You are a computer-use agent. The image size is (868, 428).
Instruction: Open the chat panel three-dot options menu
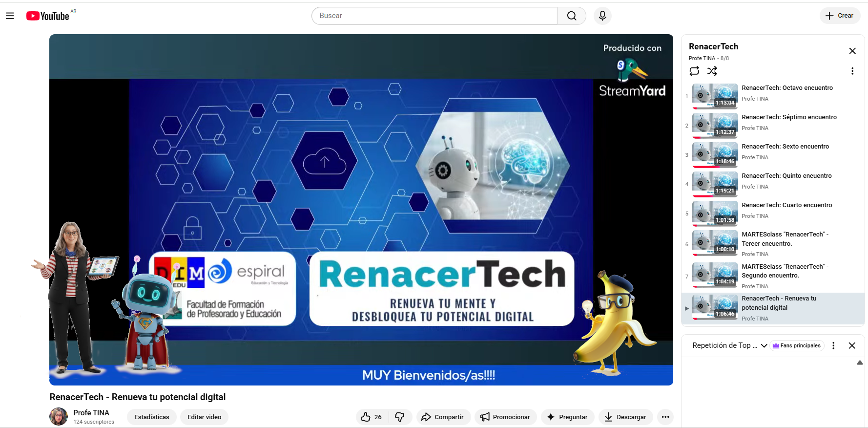click(x=833, y=345)
